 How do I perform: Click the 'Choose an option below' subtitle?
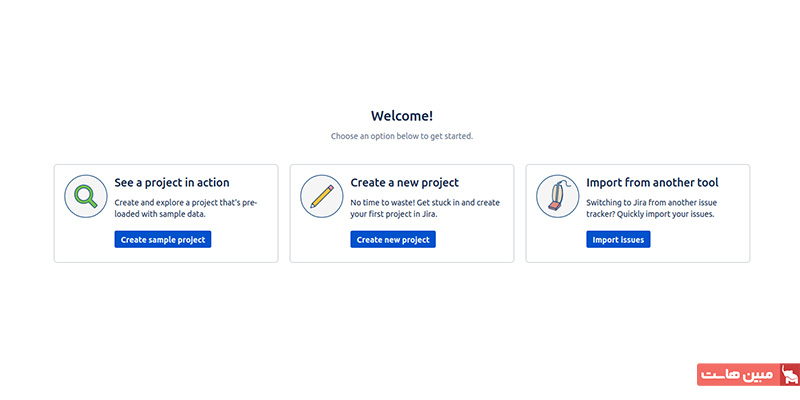402,136
